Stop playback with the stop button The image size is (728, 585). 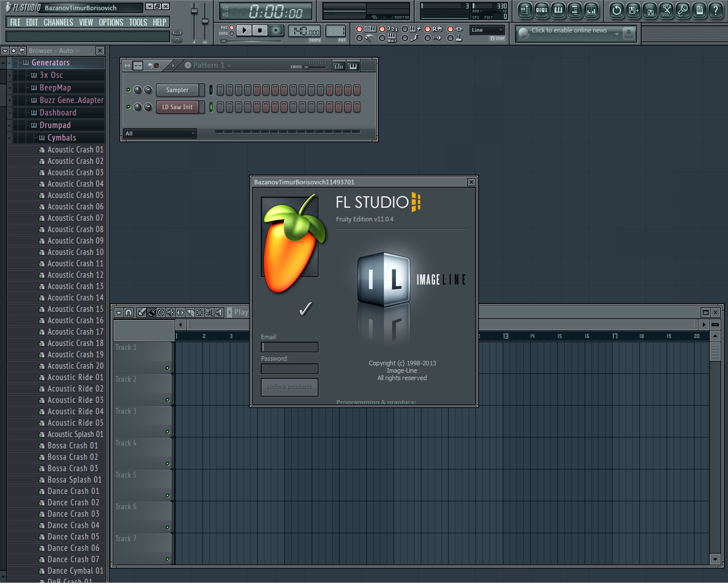pyautogui.click(x=260, y=30)
